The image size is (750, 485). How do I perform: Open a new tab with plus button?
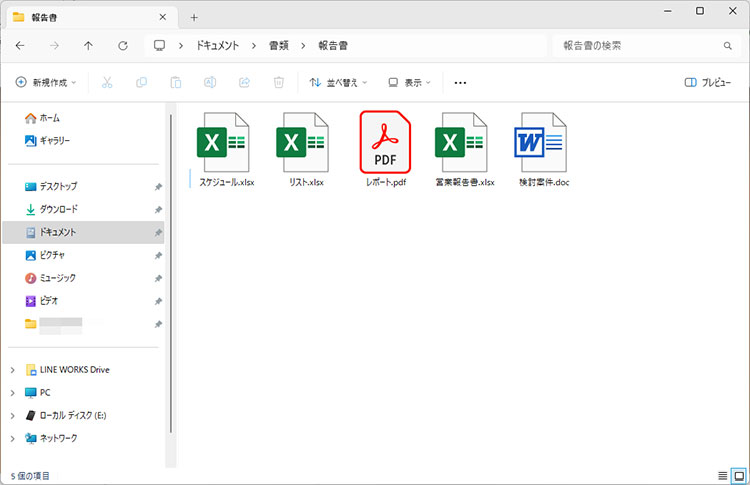coord(194,17)
